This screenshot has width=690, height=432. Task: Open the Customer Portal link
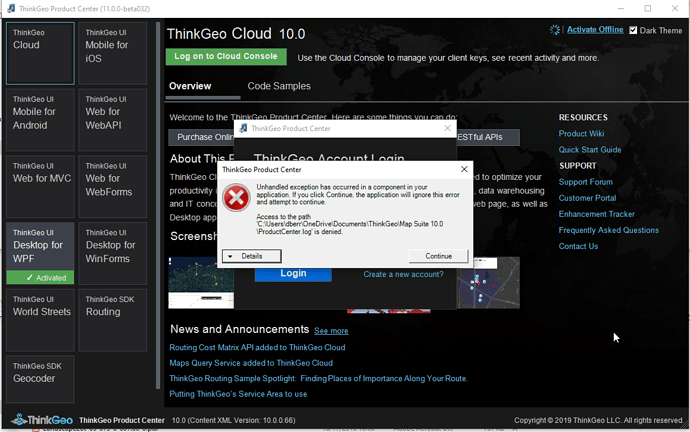pos(587,198)
